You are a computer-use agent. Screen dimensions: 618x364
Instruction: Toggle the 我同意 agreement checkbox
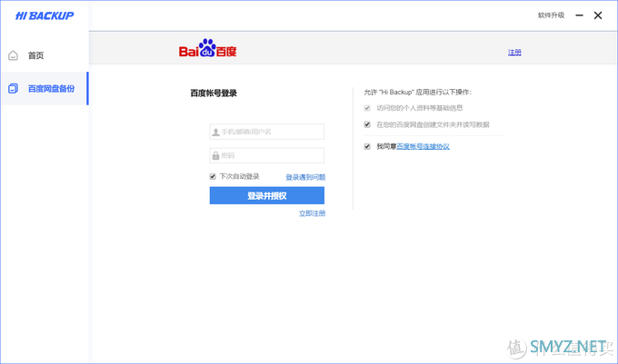pos(367,146)
